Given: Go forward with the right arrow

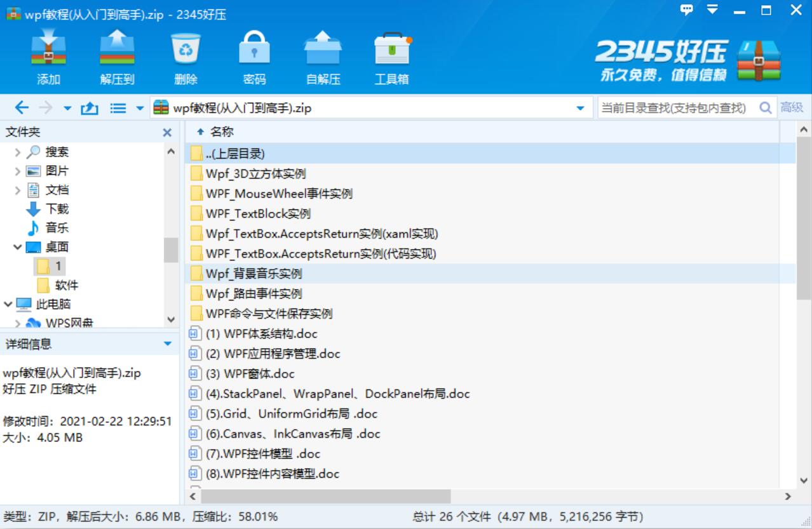Looking at the screenshot, I should (45, 108).
